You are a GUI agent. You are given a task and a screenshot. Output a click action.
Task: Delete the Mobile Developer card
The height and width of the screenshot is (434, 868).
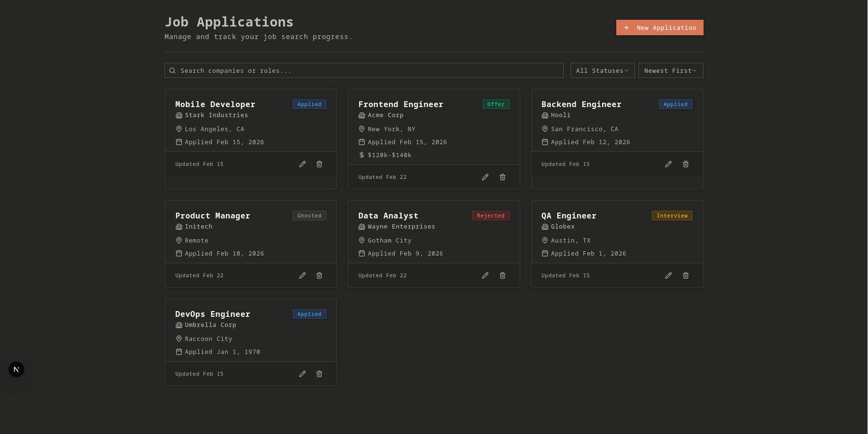coord(319,164)
